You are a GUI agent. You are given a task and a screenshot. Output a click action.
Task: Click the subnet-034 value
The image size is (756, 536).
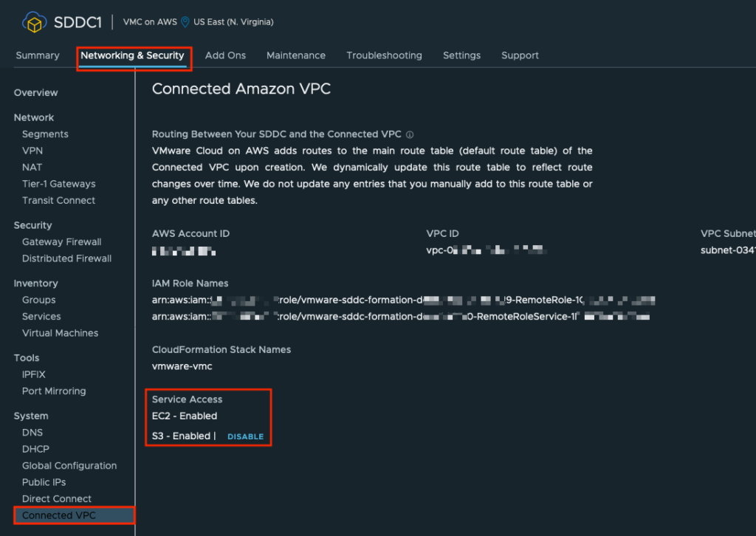(x=728, y=250)
